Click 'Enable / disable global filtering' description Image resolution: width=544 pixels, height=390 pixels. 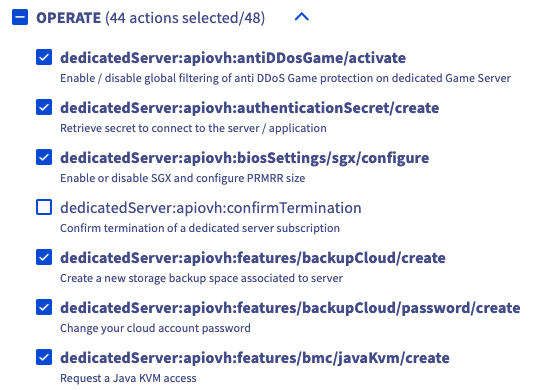(x=285, y=78)
